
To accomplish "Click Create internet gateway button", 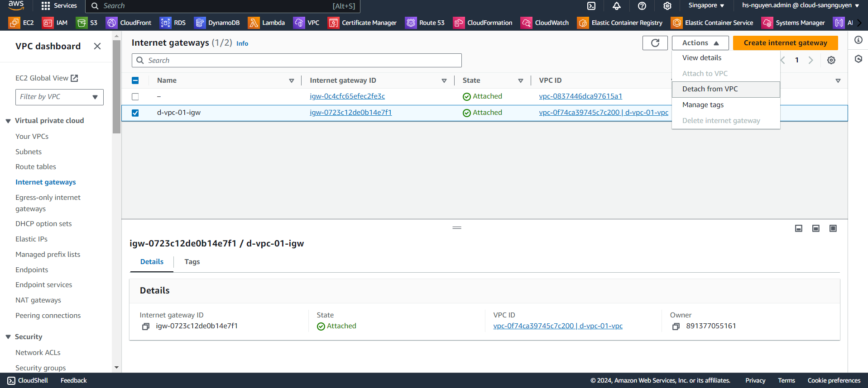I will pos(785,43).
